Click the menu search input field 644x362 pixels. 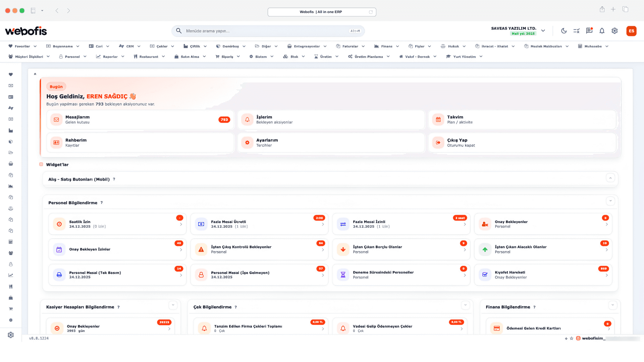(x=265, y=31)
